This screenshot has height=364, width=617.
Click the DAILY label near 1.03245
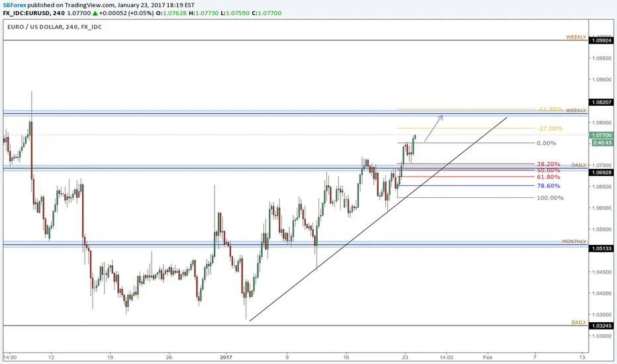(x=579, y=322)
